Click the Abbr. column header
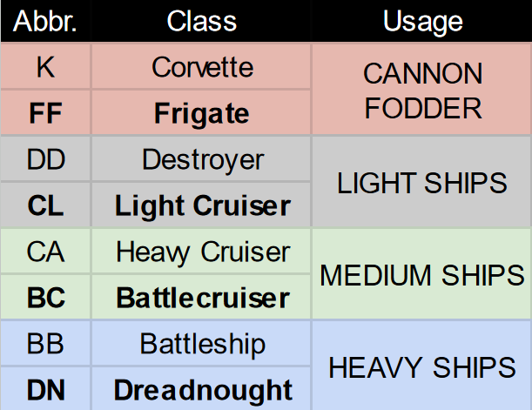Image resolution: width=532 pixels, height=410 pixels. click(45, 21)
